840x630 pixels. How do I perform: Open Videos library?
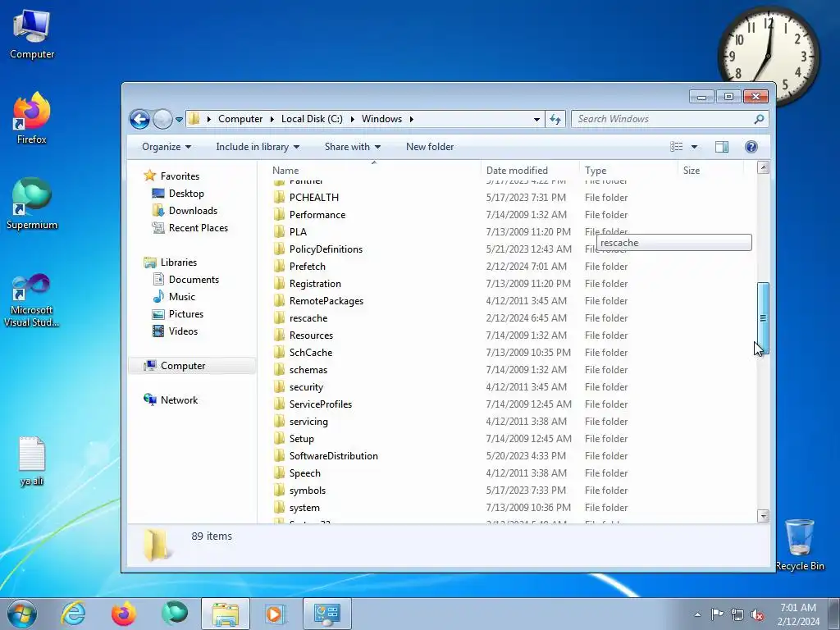pos(183,331)
